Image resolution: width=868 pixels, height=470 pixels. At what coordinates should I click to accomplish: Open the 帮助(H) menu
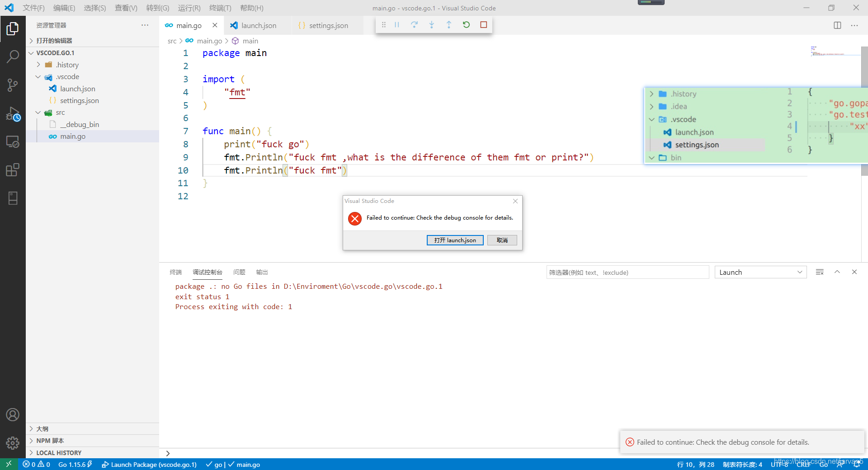point(253,8)
